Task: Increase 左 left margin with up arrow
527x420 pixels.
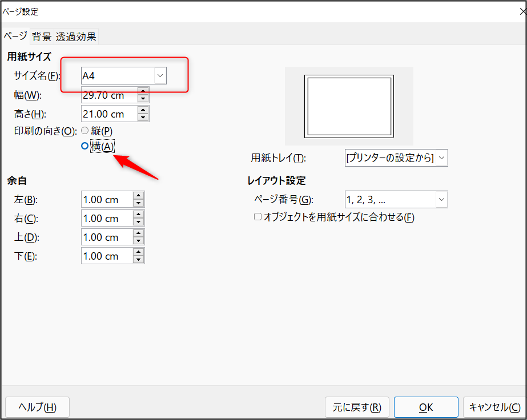Action: point(139,196)
